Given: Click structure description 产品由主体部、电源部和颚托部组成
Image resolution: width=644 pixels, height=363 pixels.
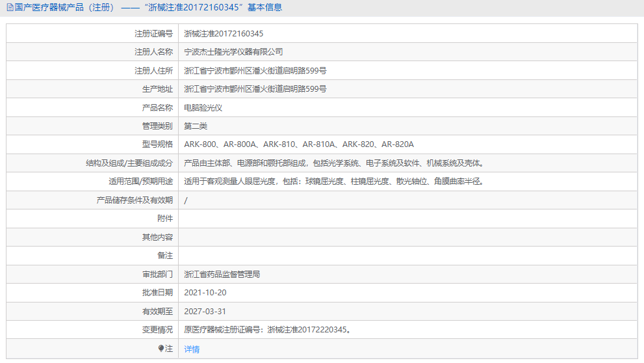Looking at the screenshot, I should (245, 163).
